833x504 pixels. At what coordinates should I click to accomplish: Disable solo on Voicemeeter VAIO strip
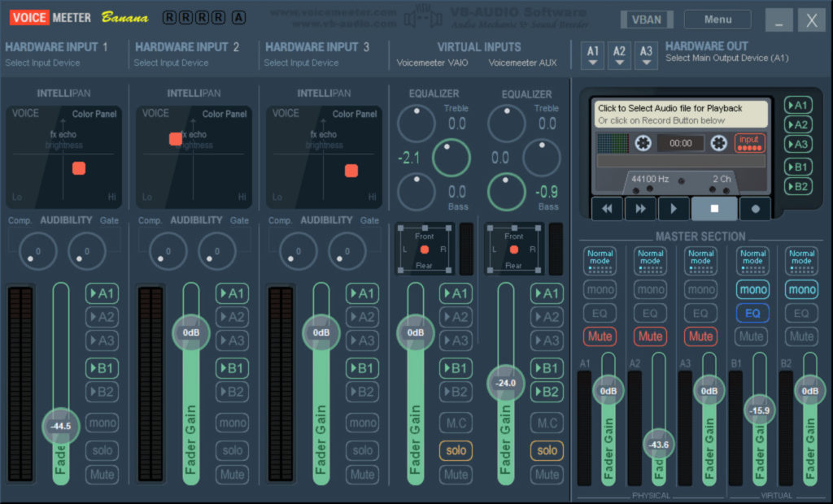click(x=456, y=450)
